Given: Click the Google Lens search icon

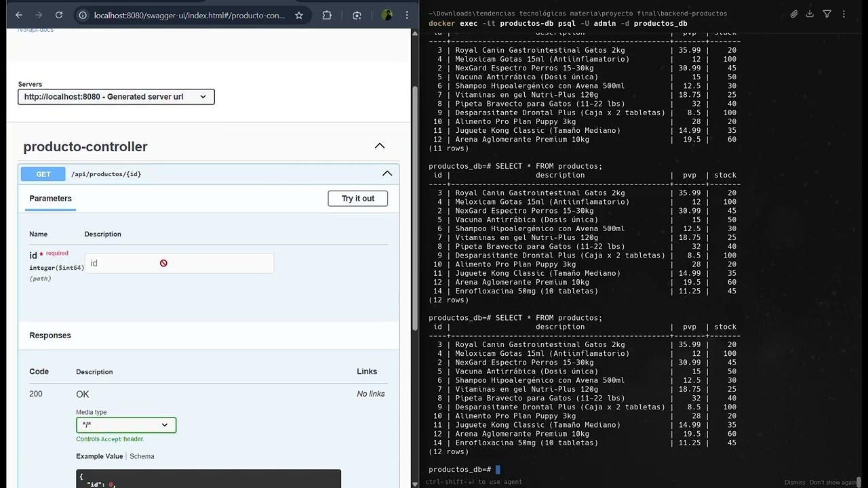Looking at the screenshot, I should click(x=357, y=15).
